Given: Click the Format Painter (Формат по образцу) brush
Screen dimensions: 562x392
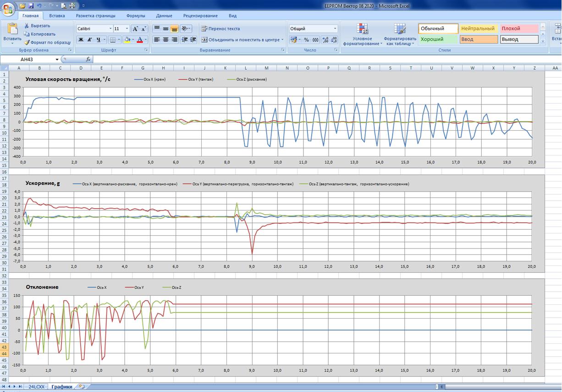Looking at the screenshot, I should [x=27, y=42].
